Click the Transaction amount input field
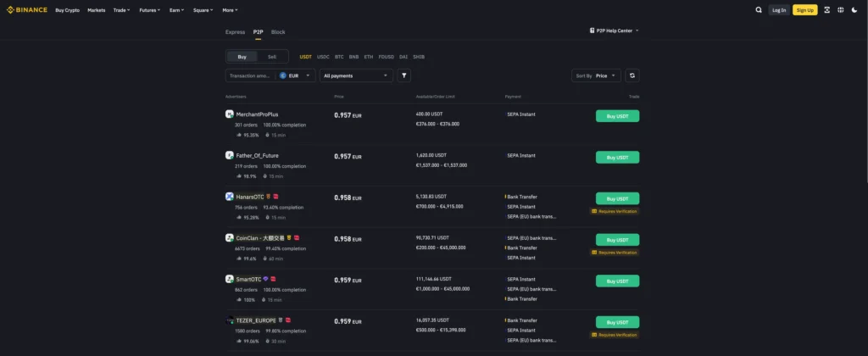 point(250,75)
